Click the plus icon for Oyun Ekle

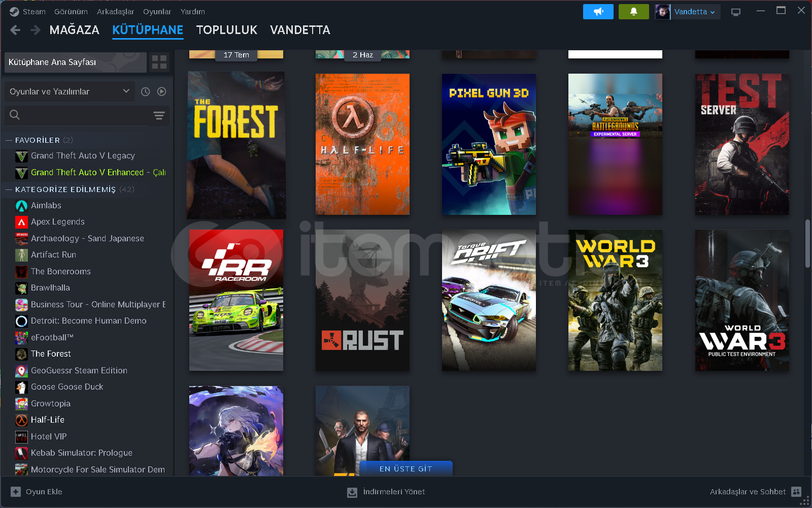[16, 492]
